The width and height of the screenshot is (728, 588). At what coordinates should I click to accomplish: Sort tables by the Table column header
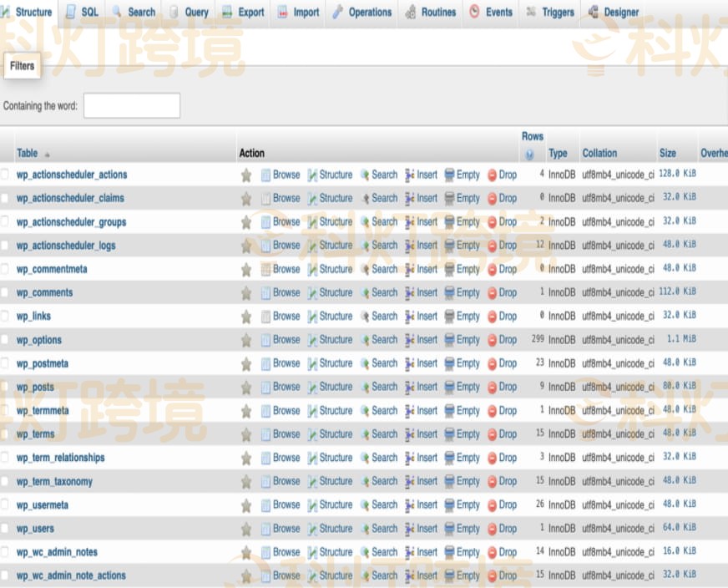(x=28, y=154)
